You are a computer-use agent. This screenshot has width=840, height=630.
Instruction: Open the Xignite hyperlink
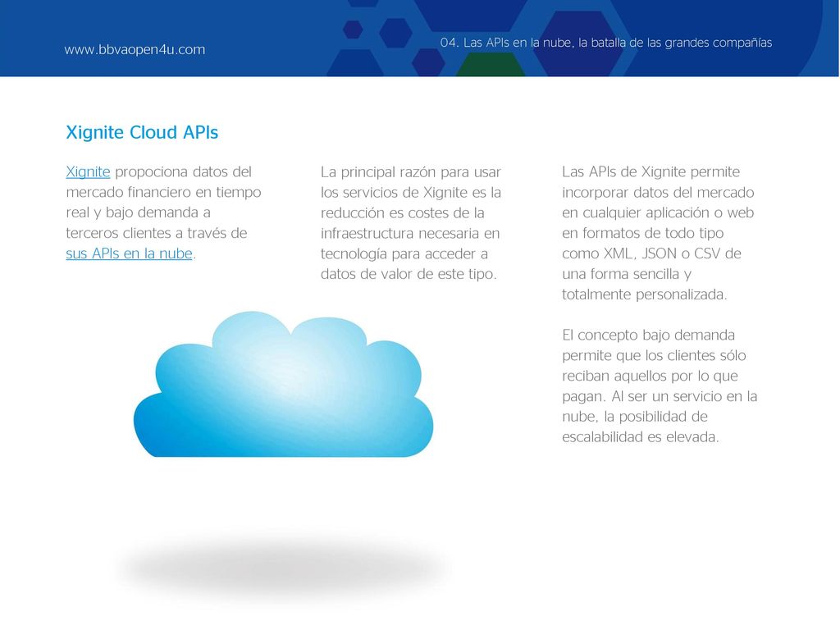[x=88, y=172]
